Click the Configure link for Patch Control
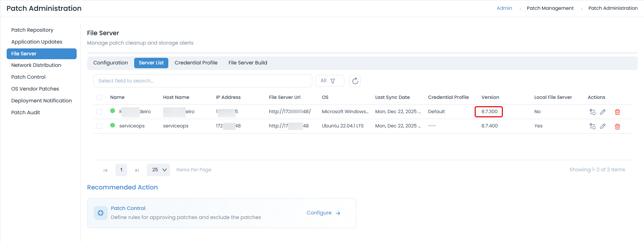The width and height of the screenshot is (644, 242). pos(323,213)
